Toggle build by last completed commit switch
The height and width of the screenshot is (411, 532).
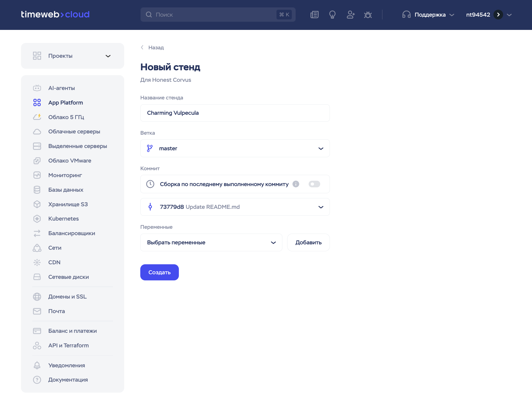pos(314,184)
